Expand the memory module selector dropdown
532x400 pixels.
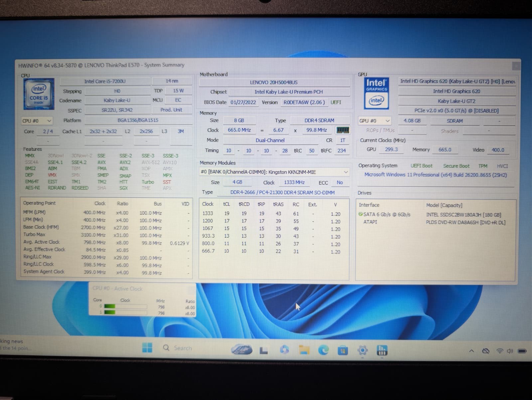coord(346,172)
